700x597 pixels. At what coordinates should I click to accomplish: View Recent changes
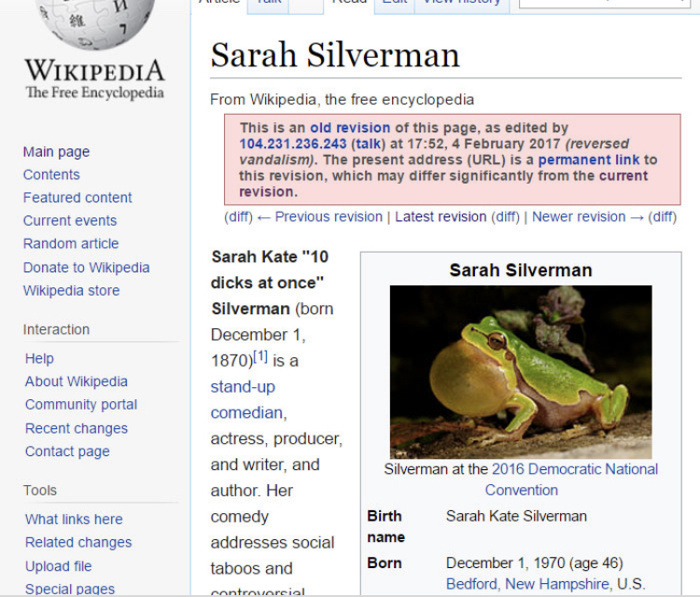click(77, 428)
